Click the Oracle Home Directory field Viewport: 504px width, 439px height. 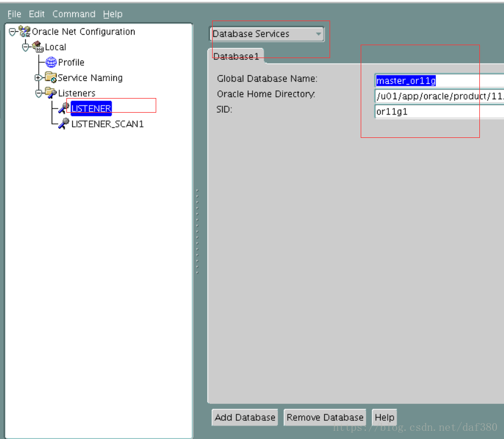pos(439,96)
